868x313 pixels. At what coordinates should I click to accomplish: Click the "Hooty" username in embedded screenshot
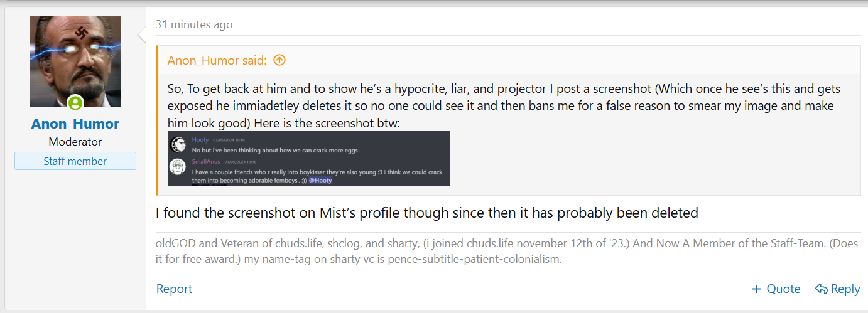click(x=200, y=139)
